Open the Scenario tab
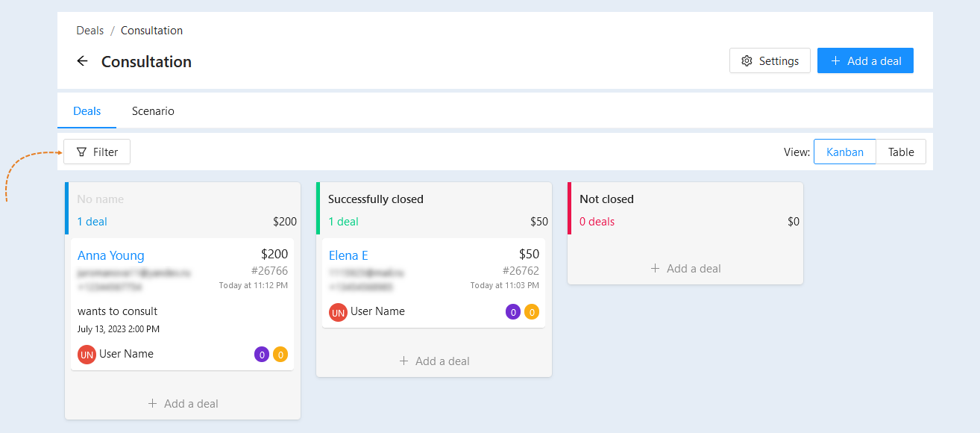This screenshot has height=433, width=980. click(x=153, y=111)
